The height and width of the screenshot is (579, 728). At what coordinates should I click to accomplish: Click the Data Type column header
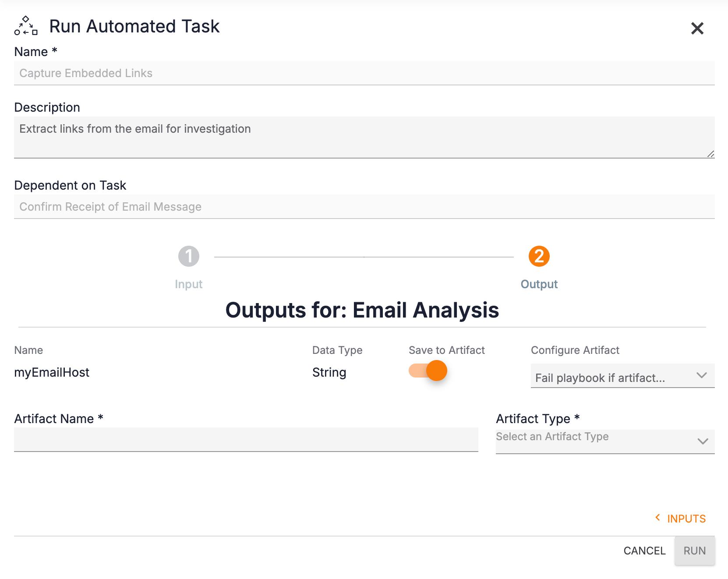(x=337, y=350)
